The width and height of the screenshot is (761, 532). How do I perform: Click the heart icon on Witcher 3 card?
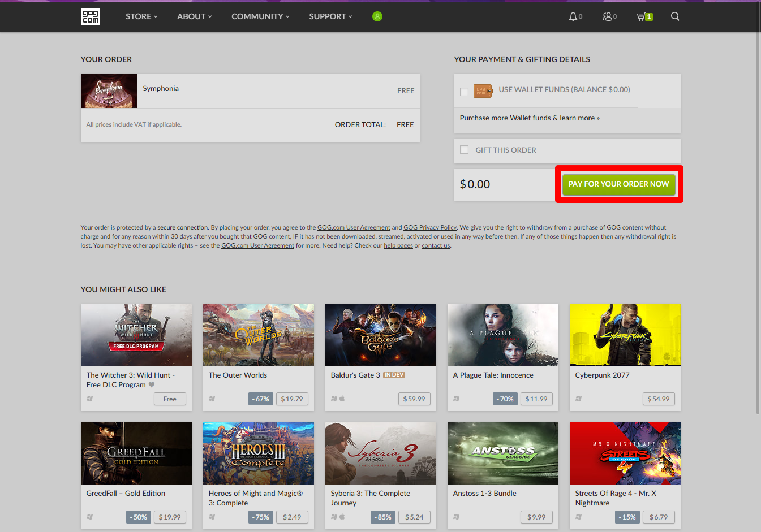tap(151, 384)
